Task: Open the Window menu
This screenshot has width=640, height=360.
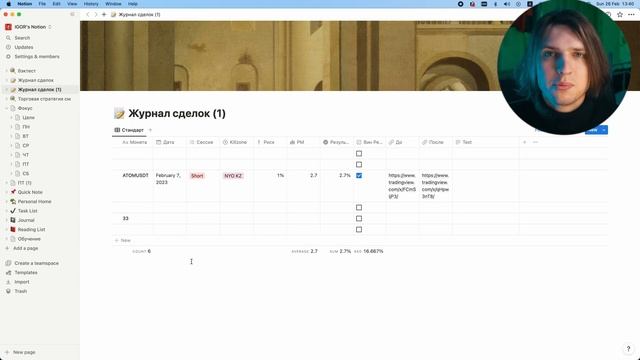Action: coord(113,4)
